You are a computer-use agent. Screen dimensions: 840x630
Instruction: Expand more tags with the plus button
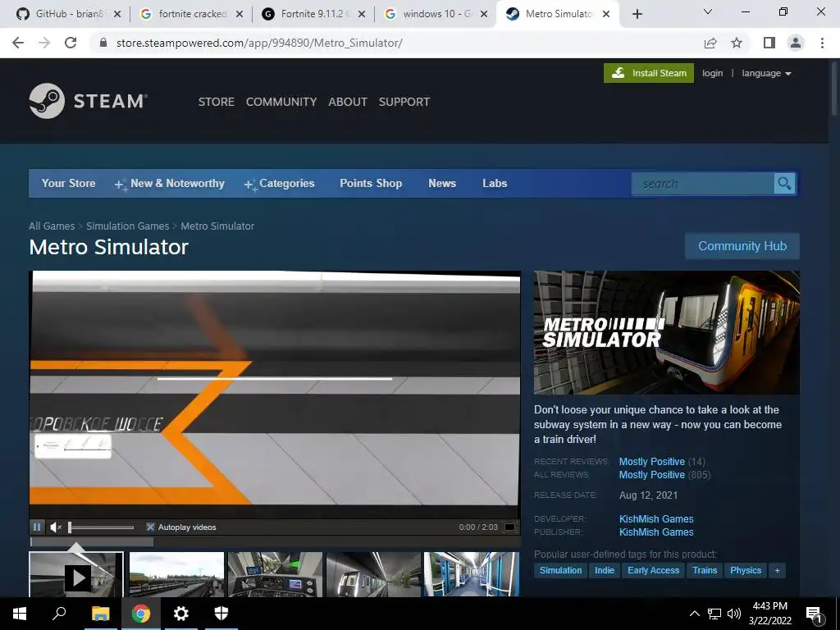coord(777,570)
